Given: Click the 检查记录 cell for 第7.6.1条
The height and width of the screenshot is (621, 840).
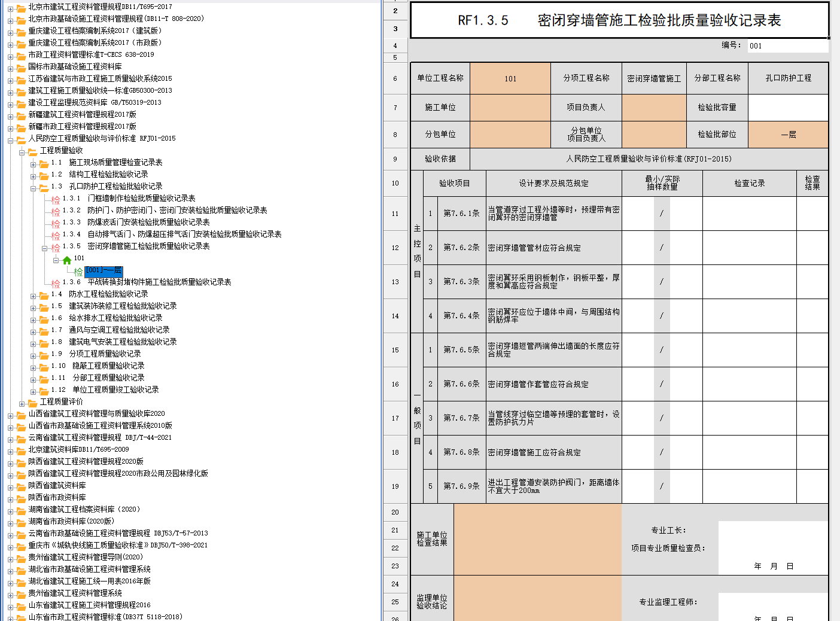Looking at the screenshot, I should 750,214.
